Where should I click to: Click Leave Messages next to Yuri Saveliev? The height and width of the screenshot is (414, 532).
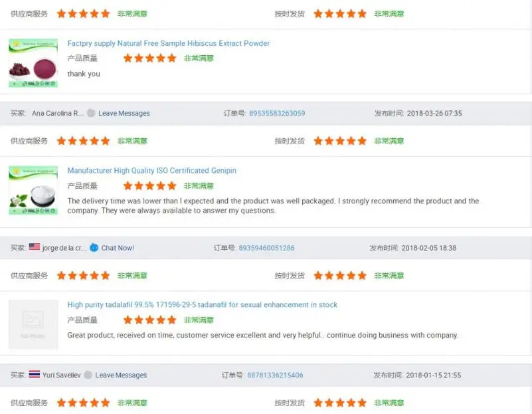[121, 375]
